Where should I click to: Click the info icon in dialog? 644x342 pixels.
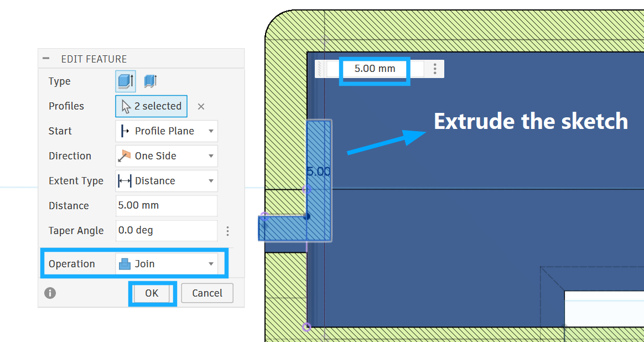[50, 293]
